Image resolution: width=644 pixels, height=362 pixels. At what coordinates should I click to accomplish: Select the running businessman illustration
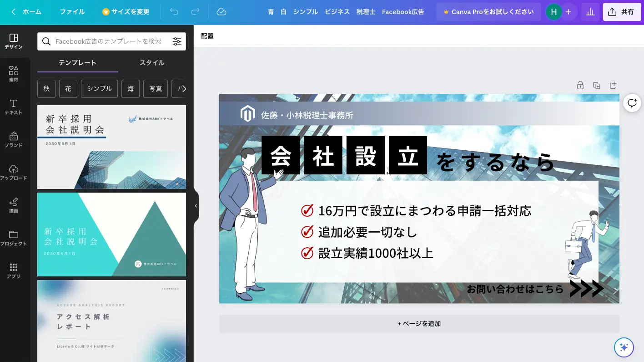click(x=587, y=245)
